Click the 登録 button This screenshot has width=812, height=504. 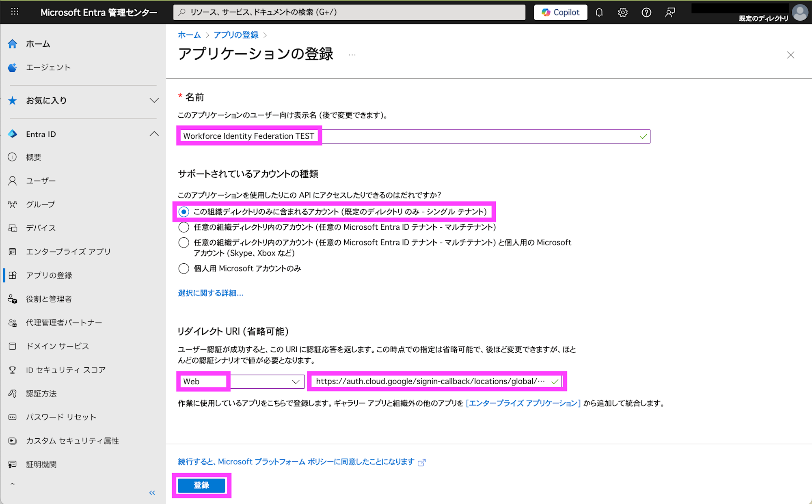coord(201,485)
